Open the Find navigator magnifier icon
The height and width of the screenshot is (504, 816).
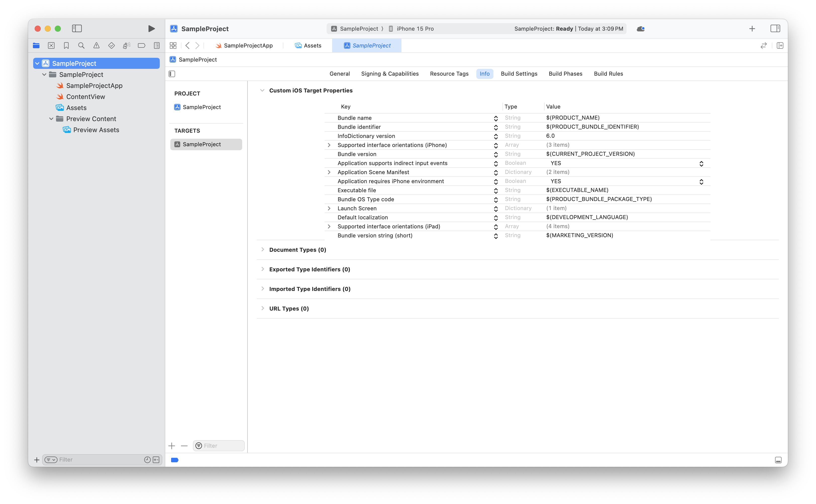click(x=81, y=46)
